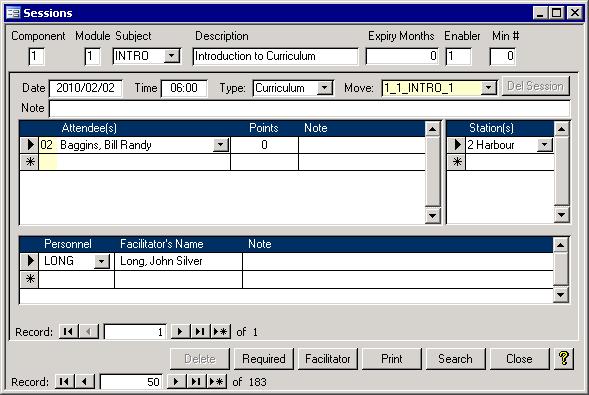The image size is (589, 395).
Task: Expand the 2 Harbour station dropdown
Action: pyautogui.click(x=545, y=145)
